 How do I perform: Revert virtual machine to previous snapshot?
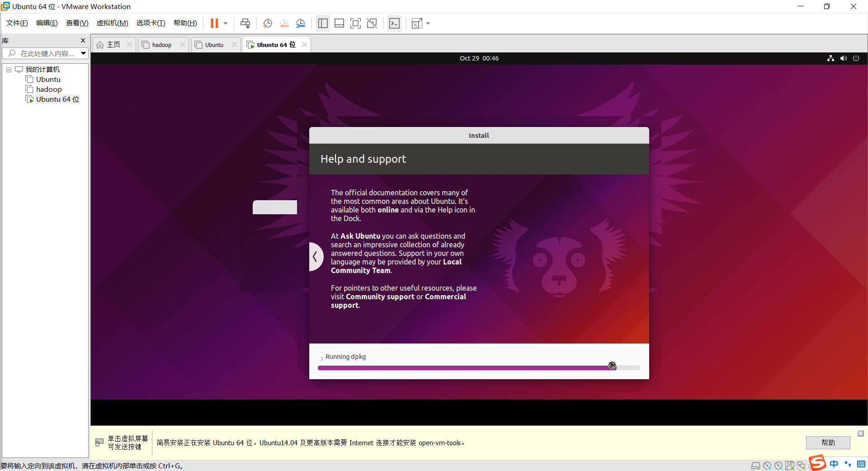[x=284, y=23]
